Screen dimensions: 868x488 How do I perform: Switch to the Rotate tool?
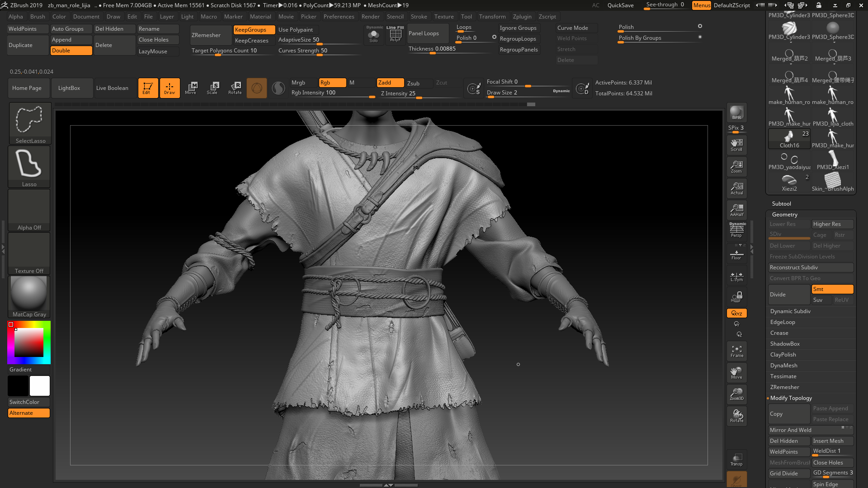235,88
